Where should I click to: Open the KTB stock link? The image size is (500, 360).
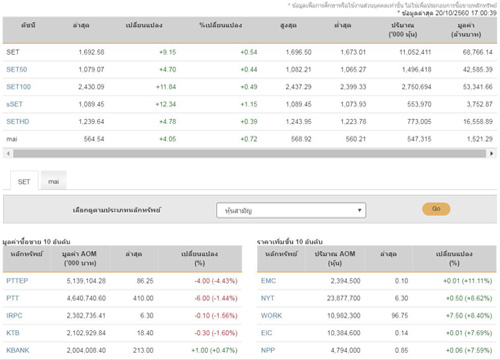(x=13, y=333)
